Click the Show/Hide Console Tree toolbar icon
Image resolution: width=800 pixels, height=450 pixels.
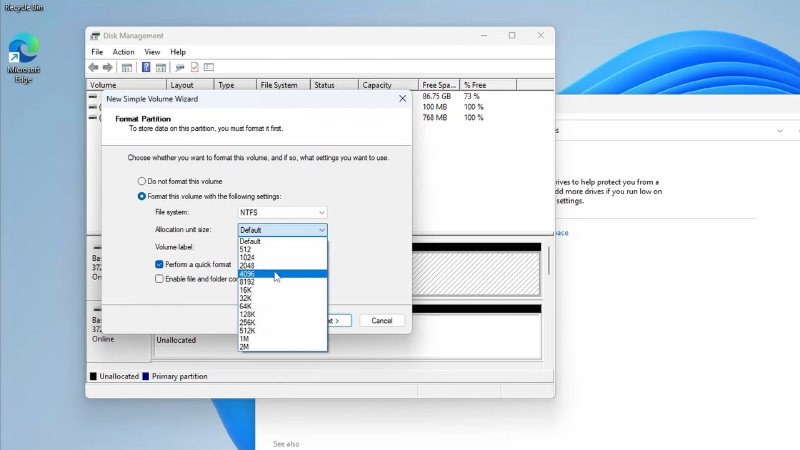click(x=127, y=68)
